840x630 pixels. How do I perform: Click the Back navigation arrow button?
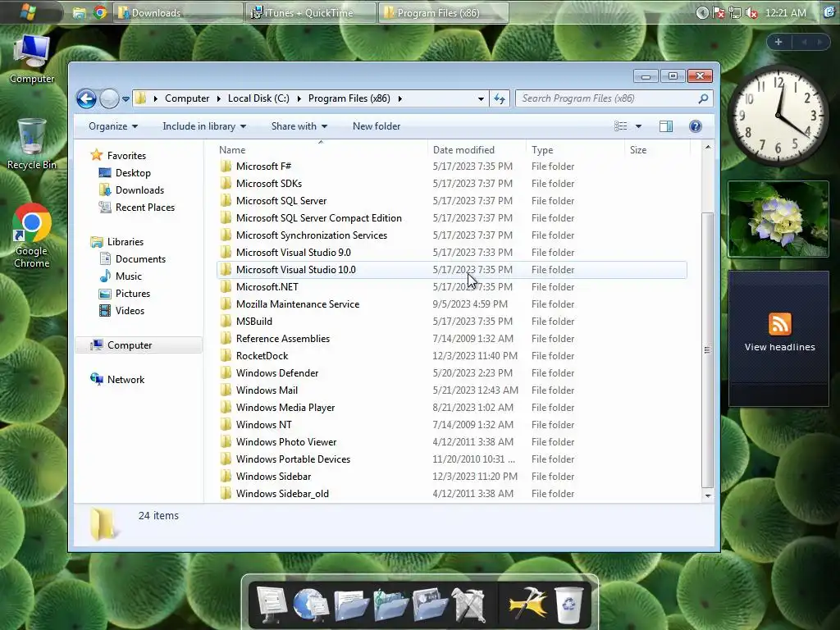86,98
